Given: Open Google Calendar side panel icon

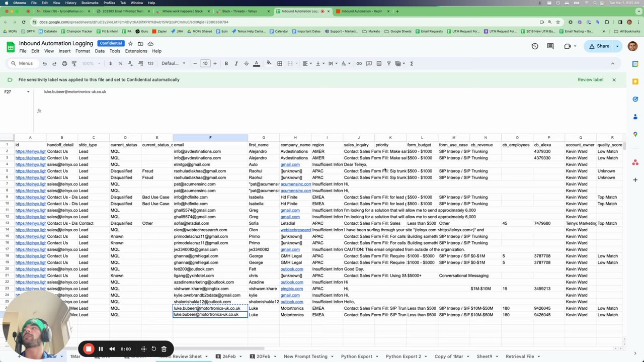Looking at the screenshot, I should click(x=635, y=64).
